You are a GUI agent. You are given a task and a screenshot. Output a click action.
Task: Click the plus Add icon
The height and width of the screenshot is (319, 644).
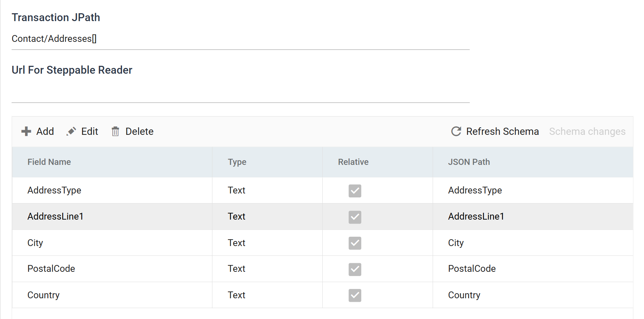click(26, 131)
